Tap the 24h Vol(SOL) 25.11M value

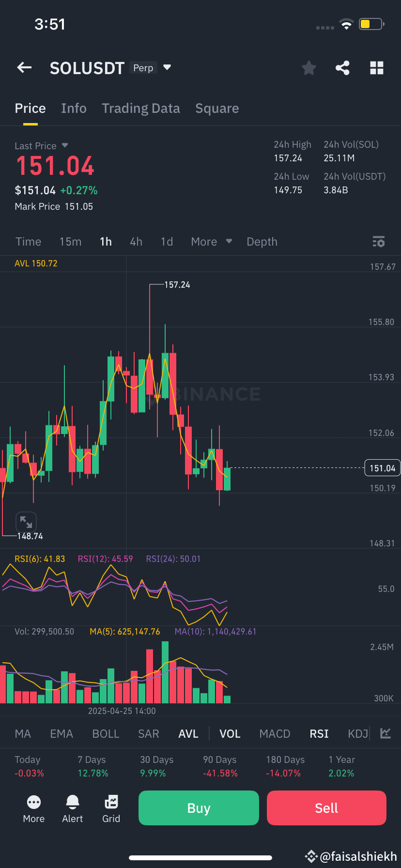pos(339,158)
